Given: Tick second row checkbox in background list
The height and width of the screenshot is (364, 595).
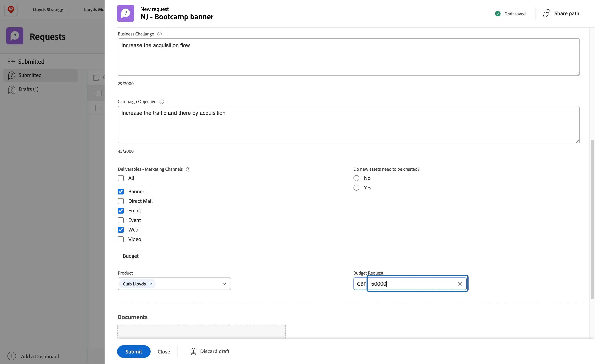Looking at the screenshot, I should tap(98, 108).
